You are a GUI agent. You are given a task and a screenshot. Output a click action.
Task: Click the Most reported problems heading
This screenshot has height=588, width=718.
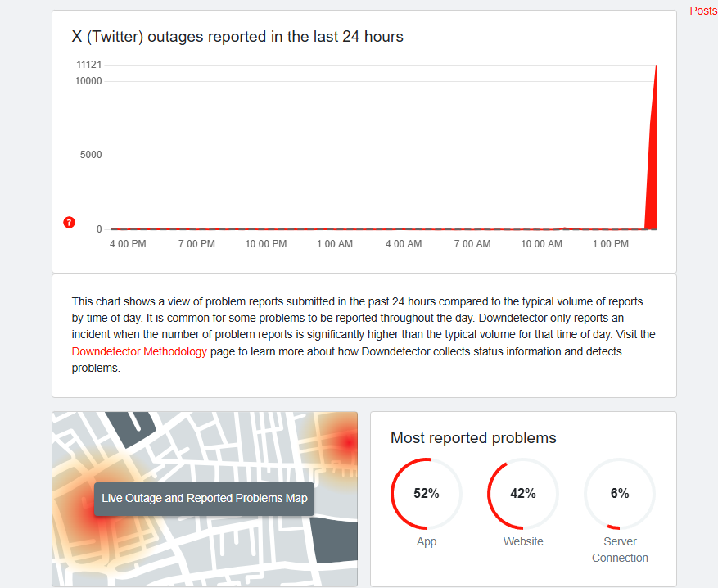(473, 438)
